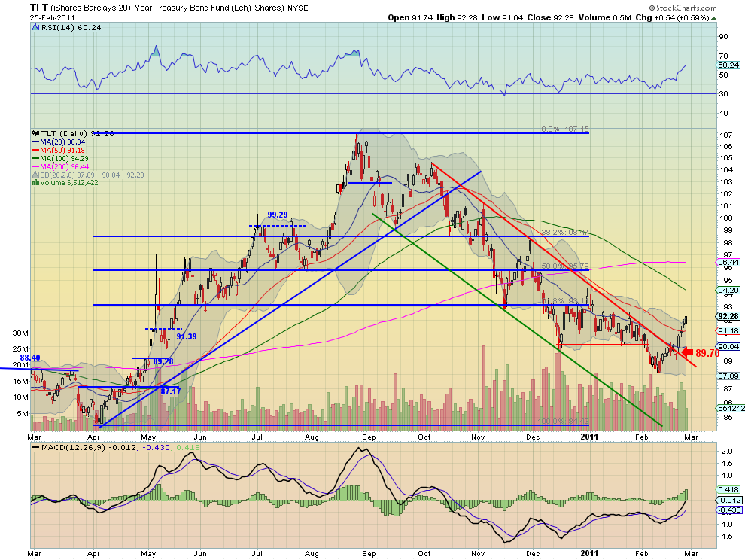745x560 pixels.
Task: Select the RSI(14) 60.24 label
Action: tap(71, 28)
